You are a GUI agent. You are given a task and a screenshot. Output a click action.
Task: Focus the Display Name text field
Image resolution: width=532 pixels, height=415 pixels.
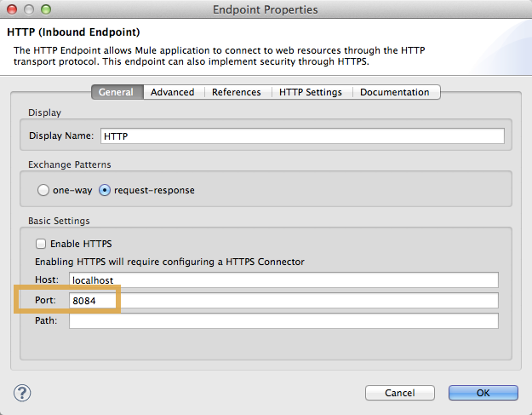click(302, 135)
